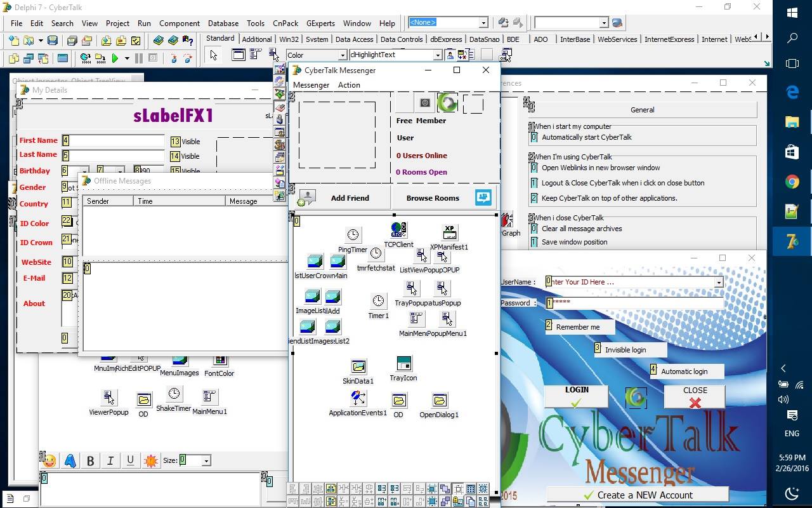Select the SkinData1 component

point(358,366)
